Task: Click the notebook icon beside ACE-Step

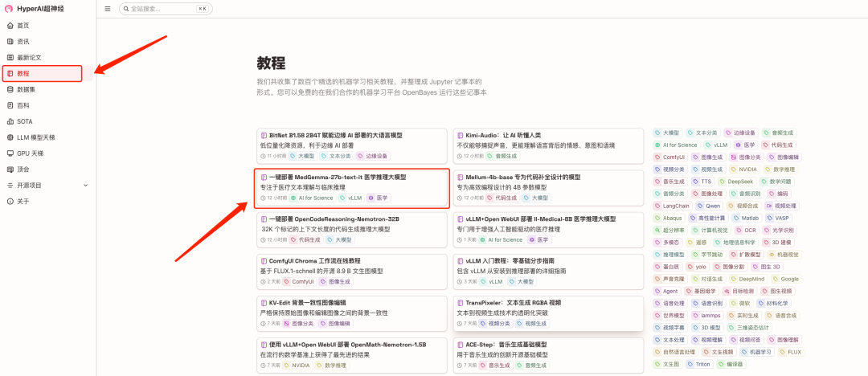Action: (460, 345)
